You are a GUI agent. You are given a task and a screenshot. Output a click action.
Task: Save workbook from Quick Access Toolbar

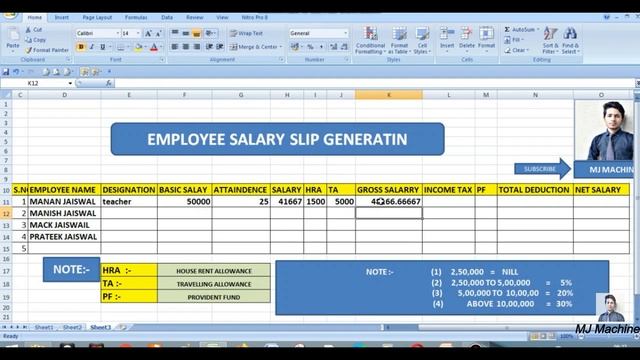6,72
